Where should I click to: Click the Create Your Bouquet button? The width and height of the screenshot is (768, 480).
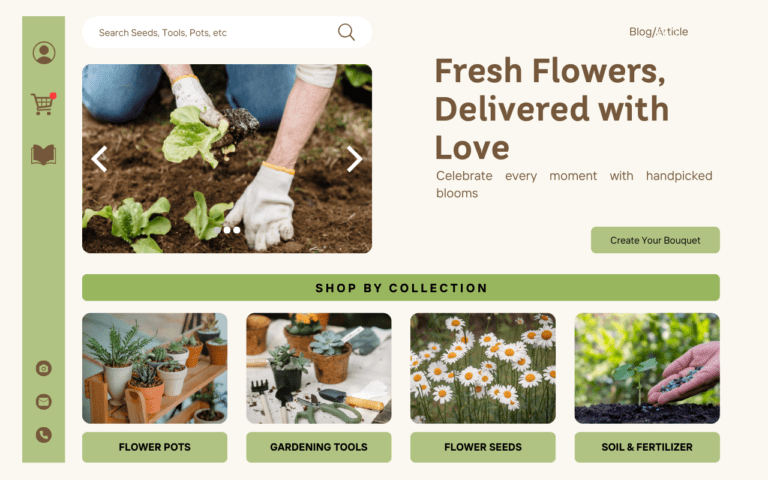point(655,240)
